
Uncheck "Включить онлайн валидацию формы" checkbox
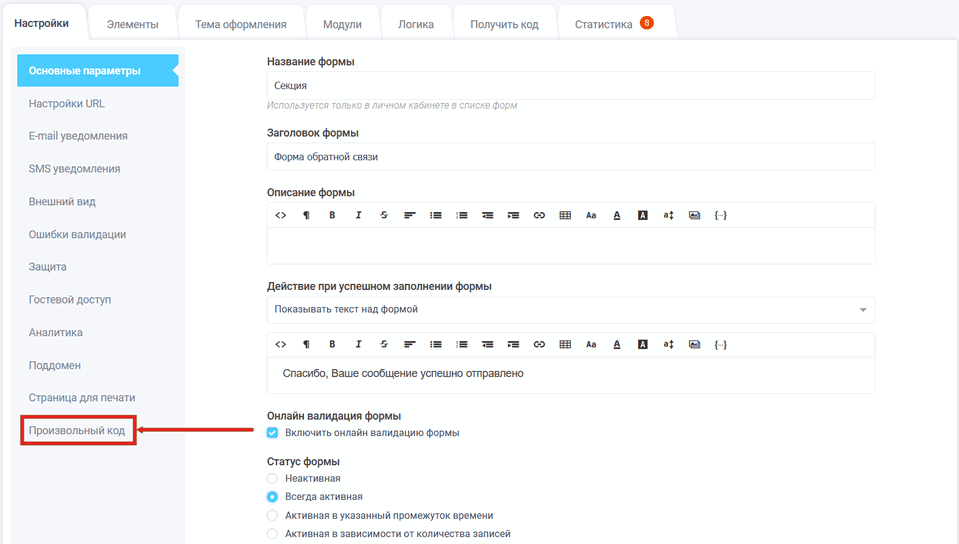click(273, 433)
